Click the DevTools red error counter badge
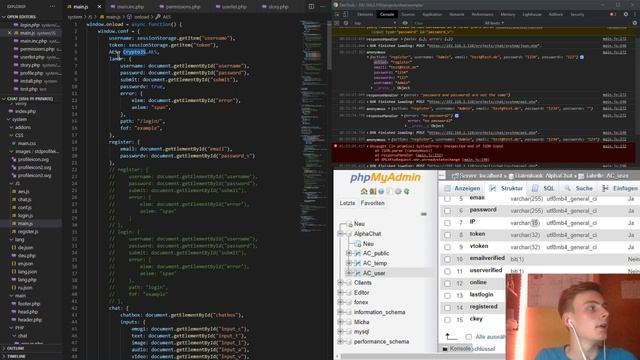Viewport: 640px width, 360px height. [x=613, y=14]
